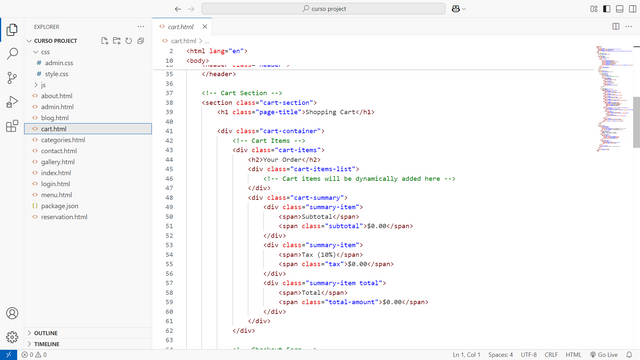Image resolution: width=640 pixels, height=360 pixels.
Task: Toggle the bottom panel
Action: click(x=620, y=9)
